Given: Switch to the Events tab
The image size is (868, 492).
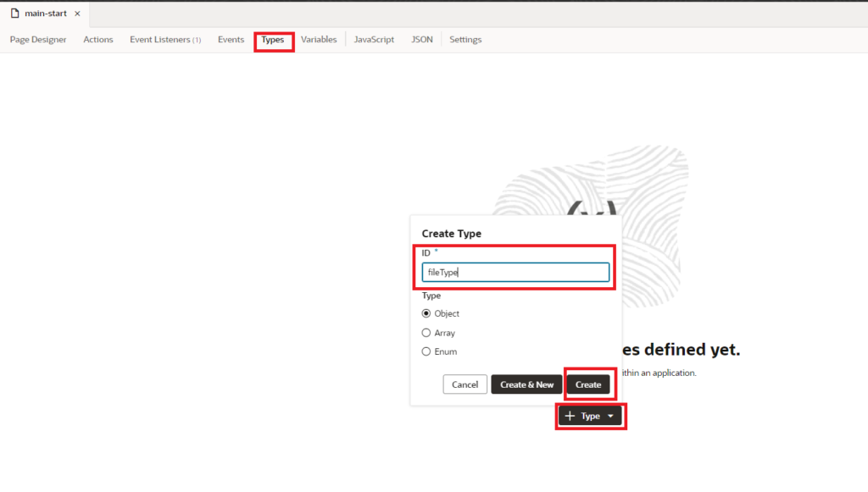Looking at the screenshot, I should click(231, 39).
